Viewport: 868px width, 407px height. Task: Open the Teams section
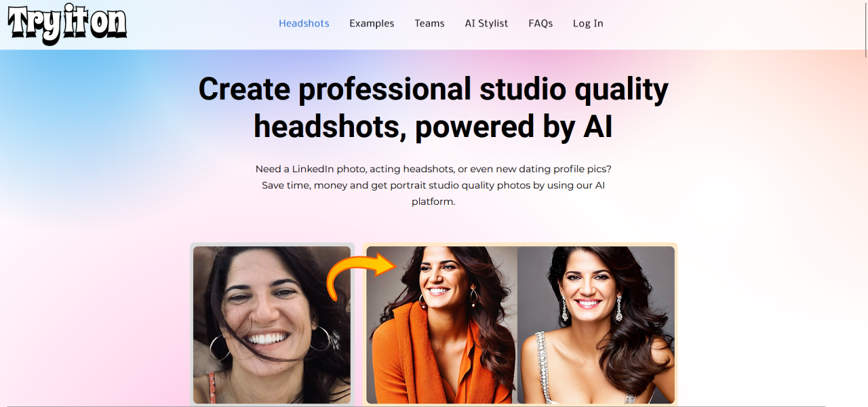click(429, 23)
